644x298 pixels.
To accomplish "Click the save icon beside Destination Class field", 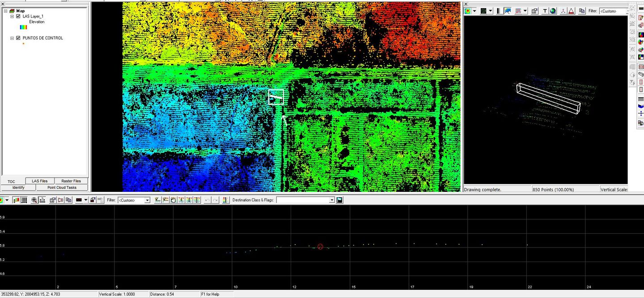I will (x=339, y=200).
